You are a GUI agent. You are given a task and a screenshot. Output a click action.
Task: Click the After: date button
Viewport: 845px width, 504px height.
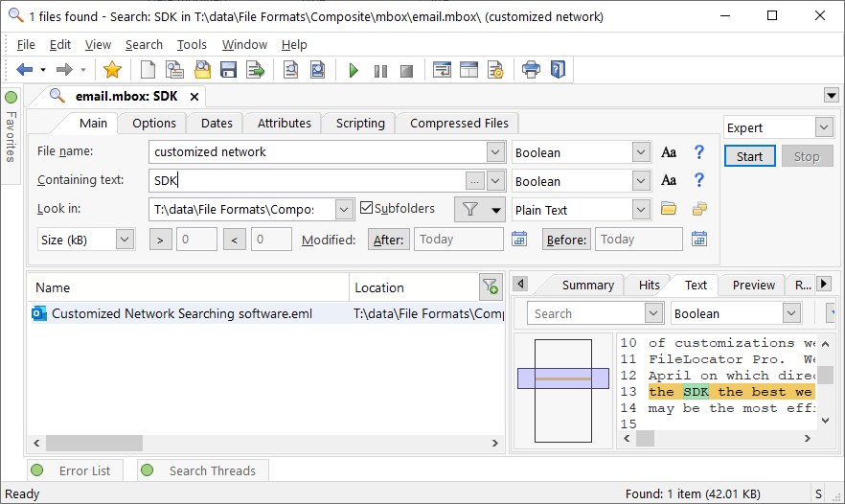coord(389,240)
